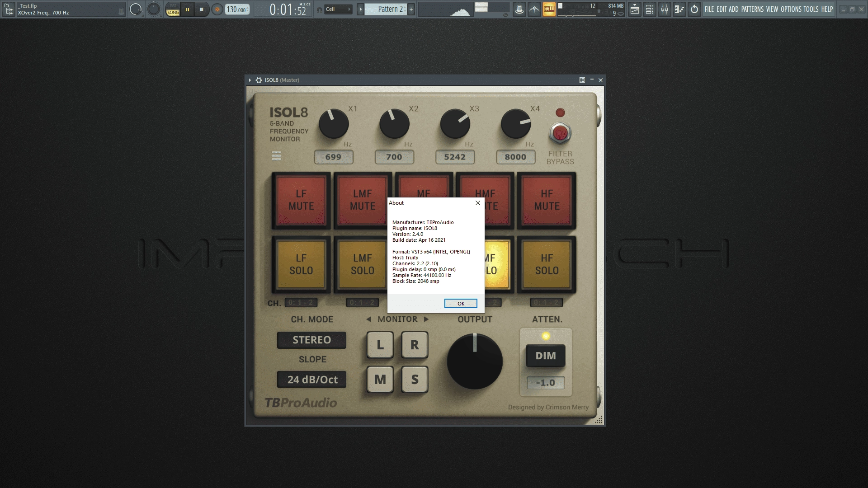Viewport: 868px width, 488px height.
Task: Click the time display 0:01:52
Action: 289,9
